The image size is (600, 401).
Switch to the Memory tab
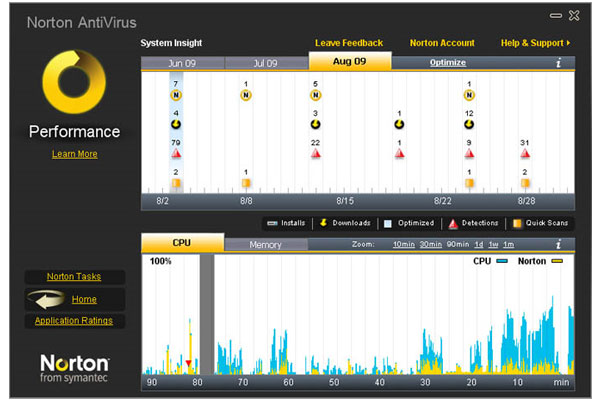click(266, 245)
